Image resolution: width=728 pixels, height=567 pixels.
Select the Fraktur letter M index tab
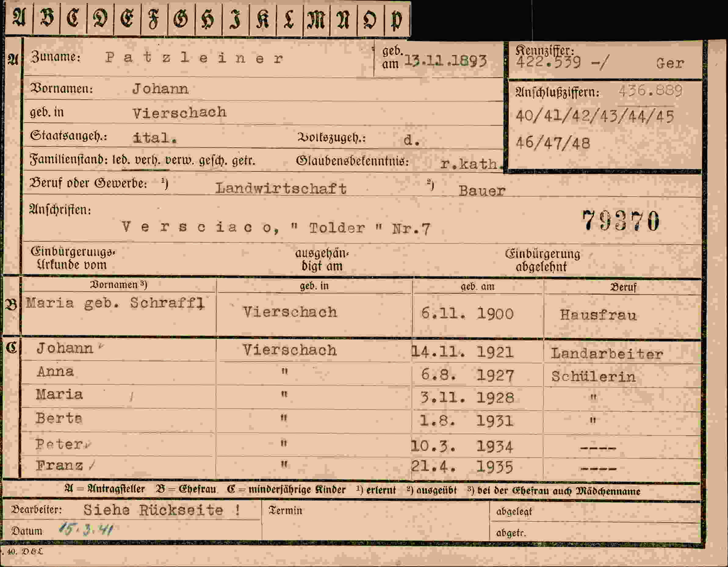click(316, 19)
